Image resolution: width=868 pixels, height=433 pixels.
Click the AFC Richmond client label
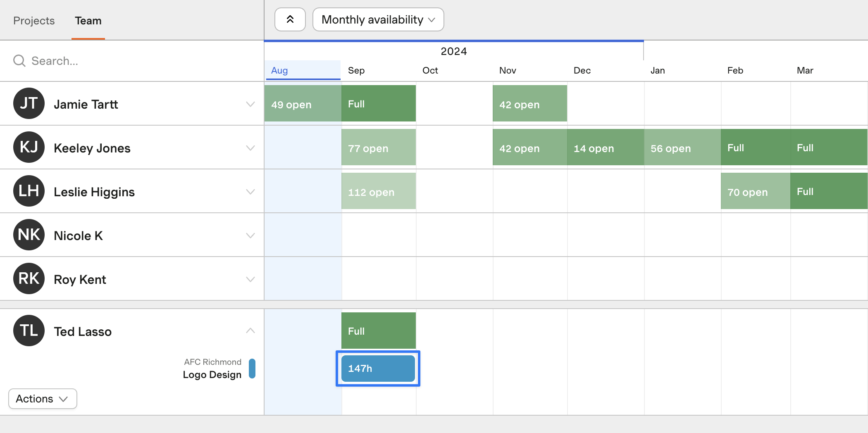[212, 362]
